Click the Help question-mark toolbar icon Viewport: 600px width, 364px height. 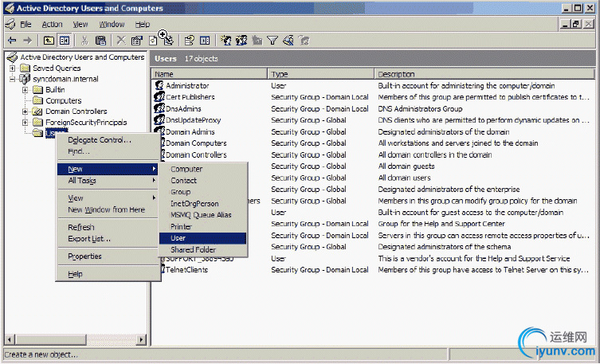click(x=190, y=40)
